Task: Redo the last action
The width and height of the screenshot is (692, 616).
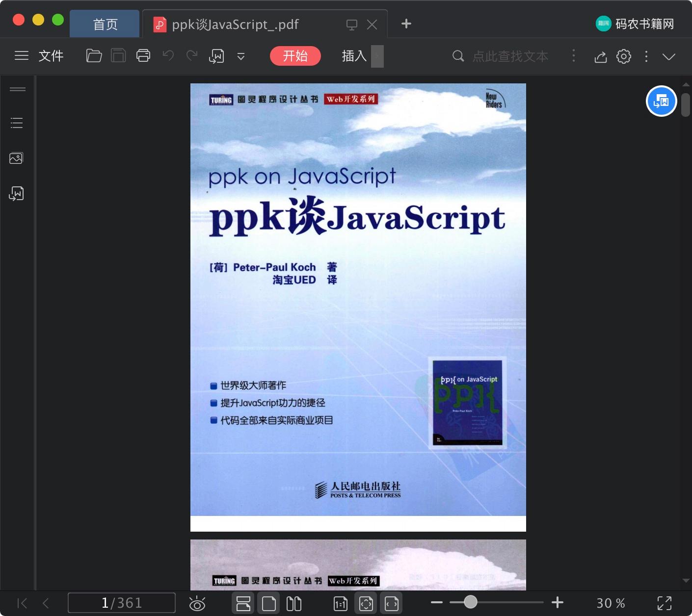Action: coord(192,56)
